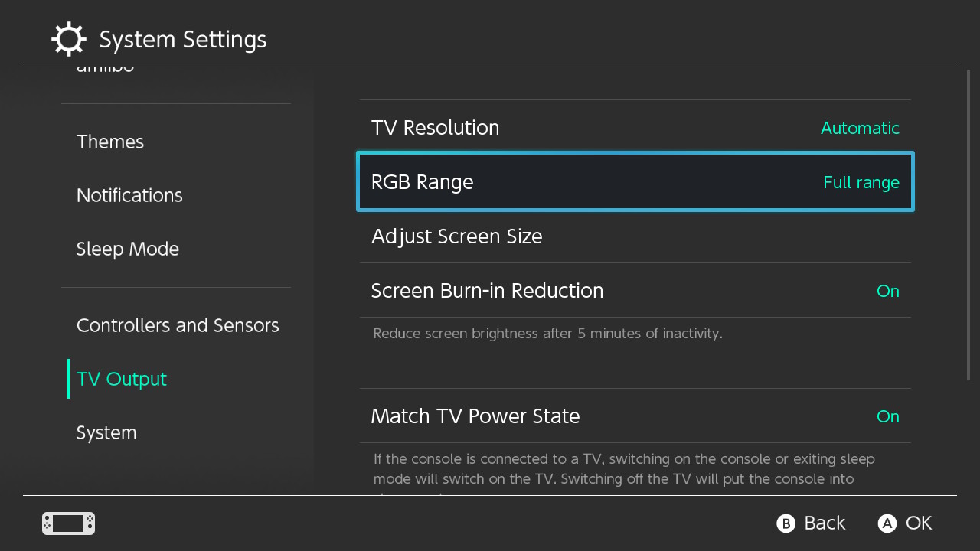Click the OK label

(x=918, y=523)
